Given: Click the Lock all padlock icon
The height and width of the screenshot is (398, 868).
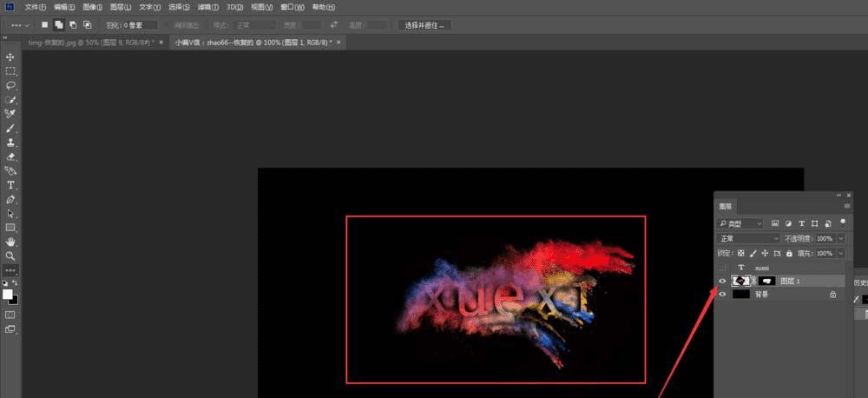Looking at the screenshot, I should click(789, 254).
